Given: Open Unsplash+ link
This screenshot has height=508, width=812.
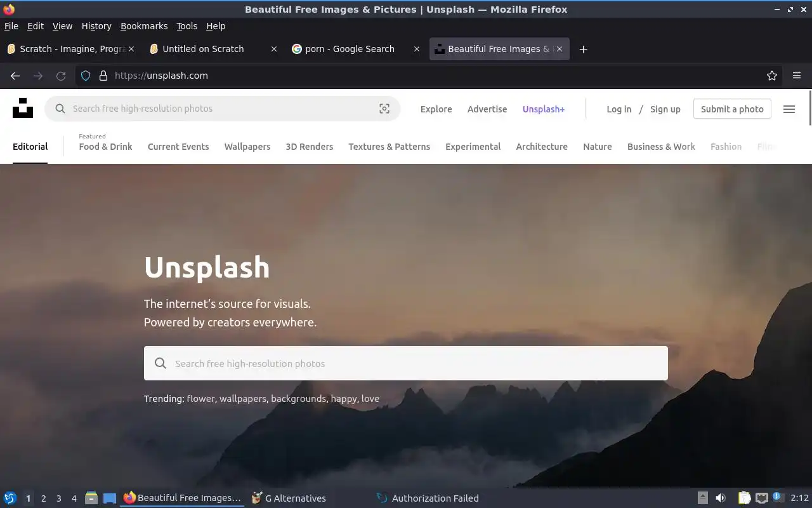Looking at the screenshot, I should coord(544,109).
